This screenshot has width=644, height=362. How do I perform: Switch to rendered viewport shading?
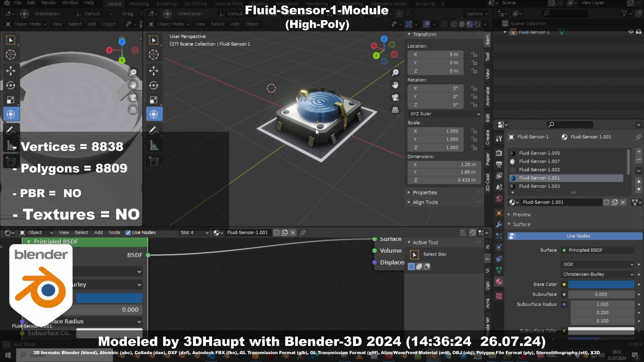click(x=477, y=24)
